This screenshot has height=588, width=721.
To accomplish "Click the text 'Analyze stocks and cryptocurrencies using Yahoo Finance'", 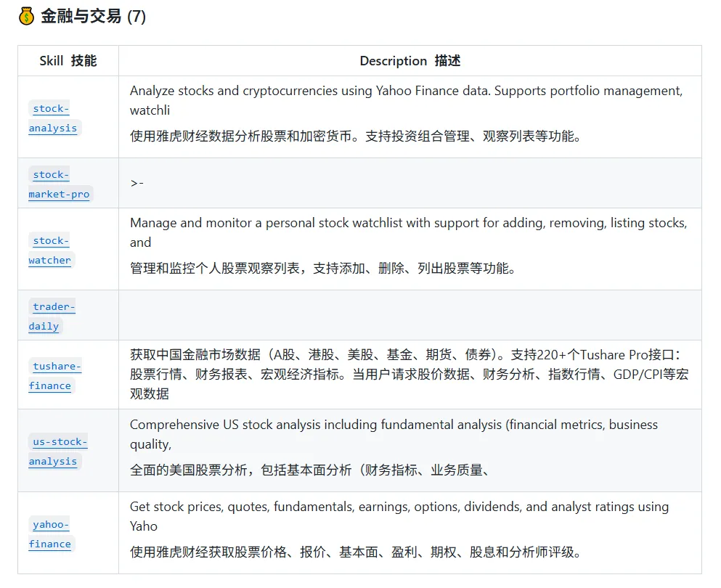I will (296, 91).
